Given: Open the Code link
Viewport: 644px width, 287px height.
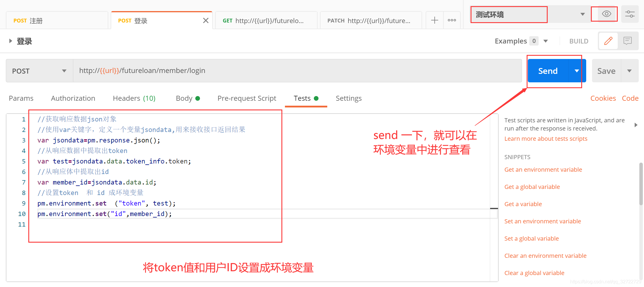Looking at the screenshot, I should point(630,98).
